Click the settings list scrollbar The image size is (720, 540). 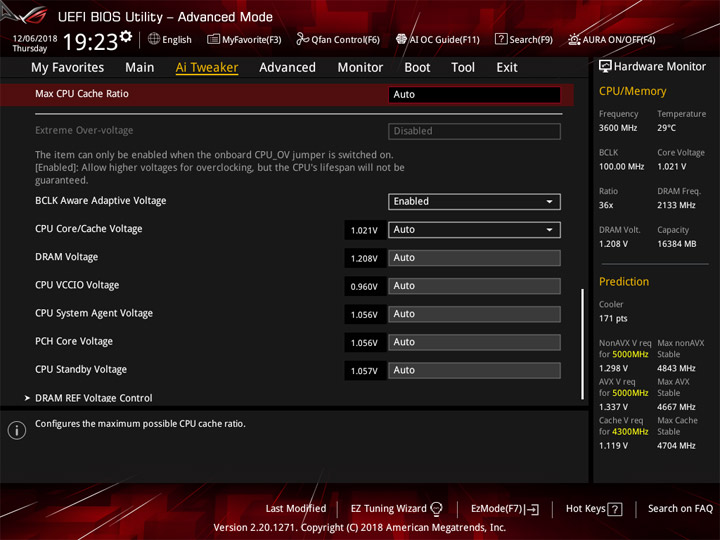(x=583, y=343)
